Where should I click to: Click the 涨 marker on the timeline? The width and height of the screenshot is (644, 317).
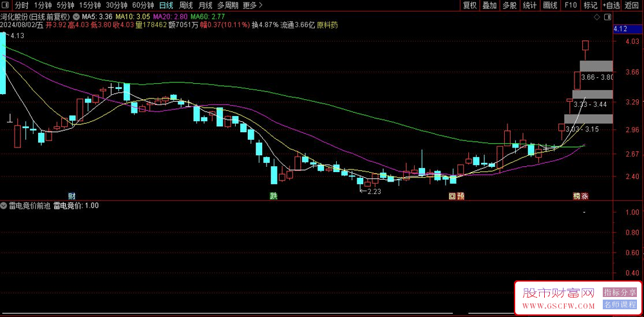point(585,196)
